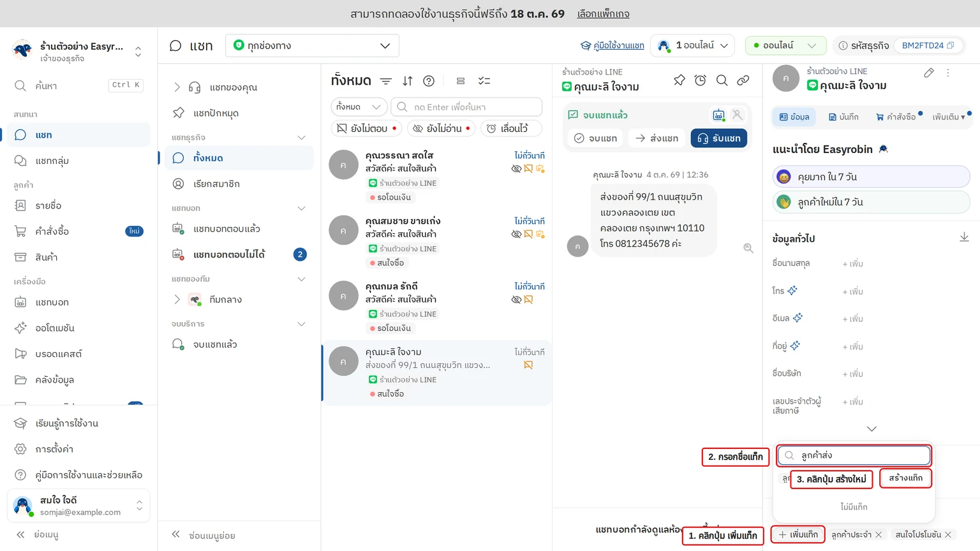
Task: Open the ออนไลน์ status dropdown
Action: tap(785, 45)
